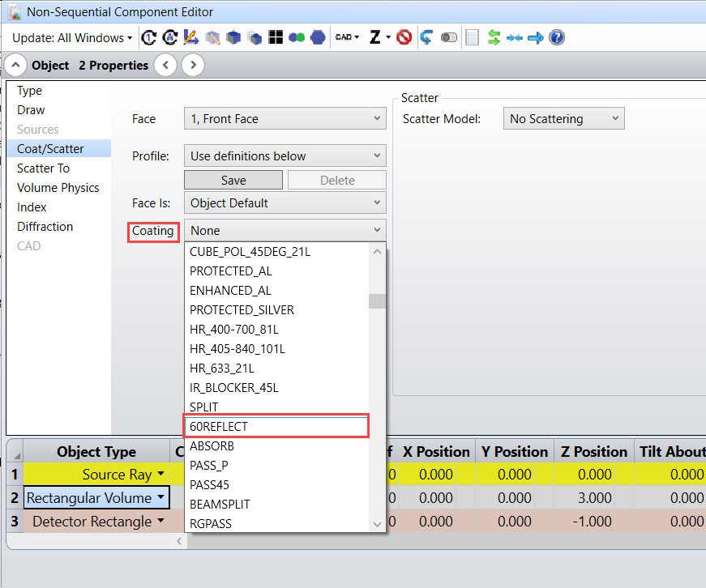Expand the Update: All Windows menu
706x588 pixels.
[72, 38]
